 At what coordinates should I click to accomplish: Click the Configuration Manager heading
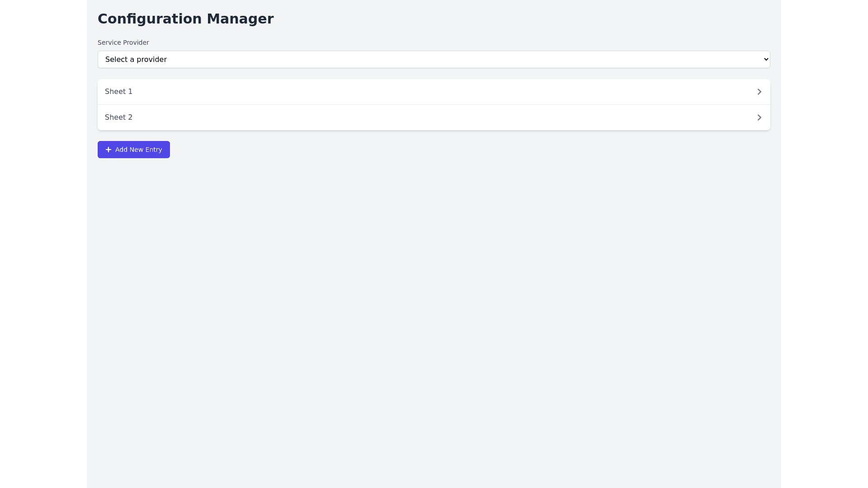[185, 19]
